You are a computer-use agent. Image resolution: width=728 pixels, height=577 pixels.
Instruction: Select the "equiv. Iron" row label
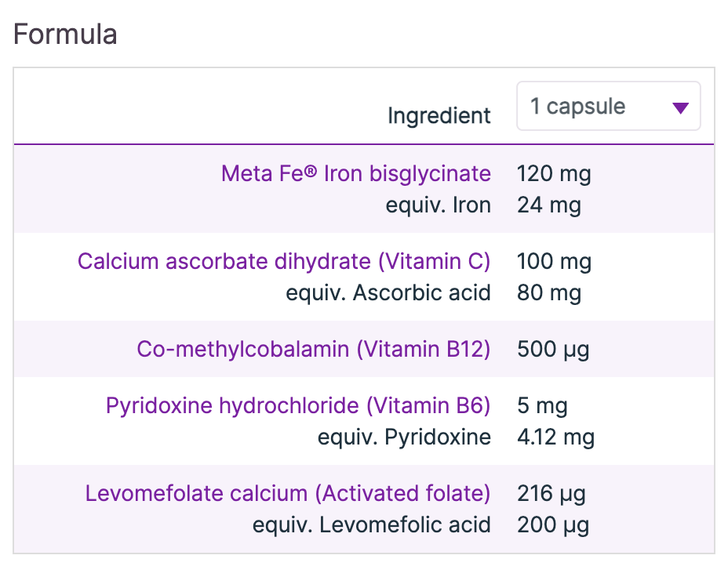coord(438,205)
